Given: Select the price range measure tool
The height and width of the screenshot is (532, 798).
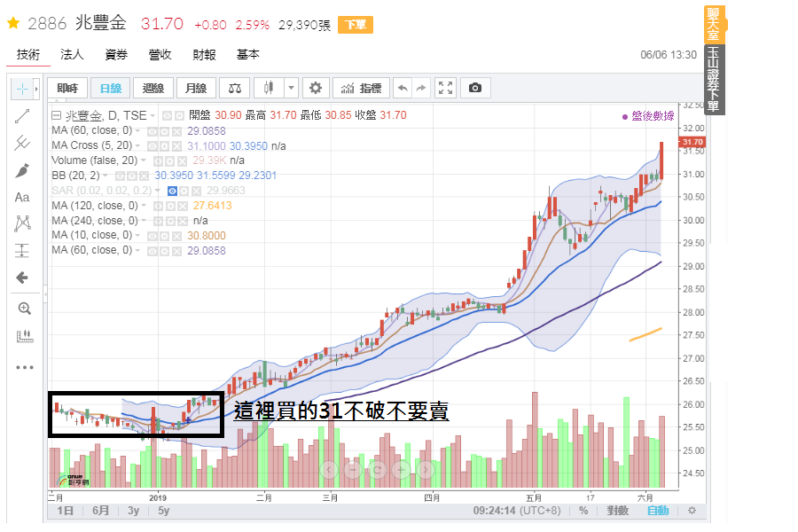Looking at the screenshot, I should coord(22,250).
